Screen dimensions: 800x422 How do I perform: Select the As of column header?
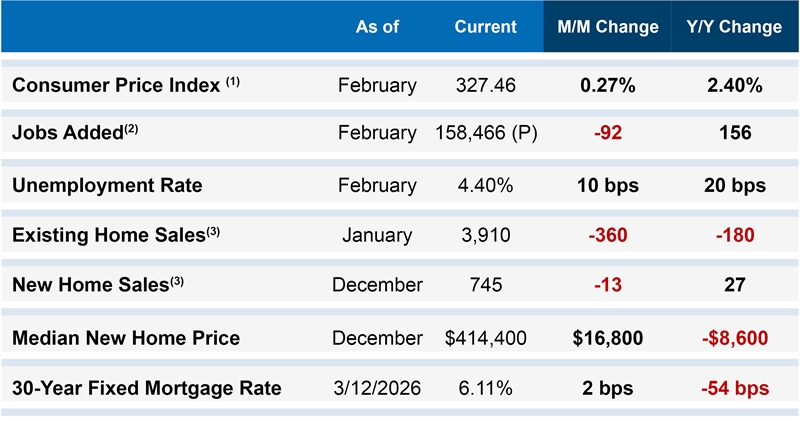377,27
